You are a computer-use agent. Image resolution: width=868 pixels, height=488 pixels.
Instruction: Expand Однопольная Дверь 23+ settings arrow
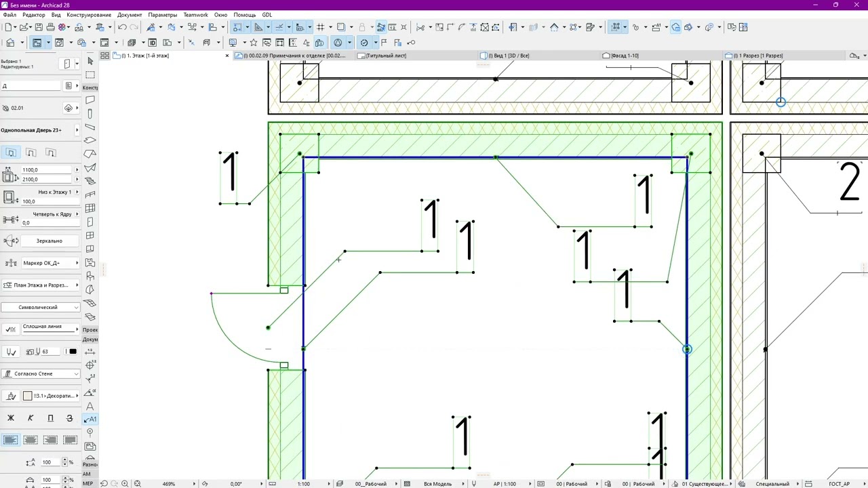click(x=77, y=130)
